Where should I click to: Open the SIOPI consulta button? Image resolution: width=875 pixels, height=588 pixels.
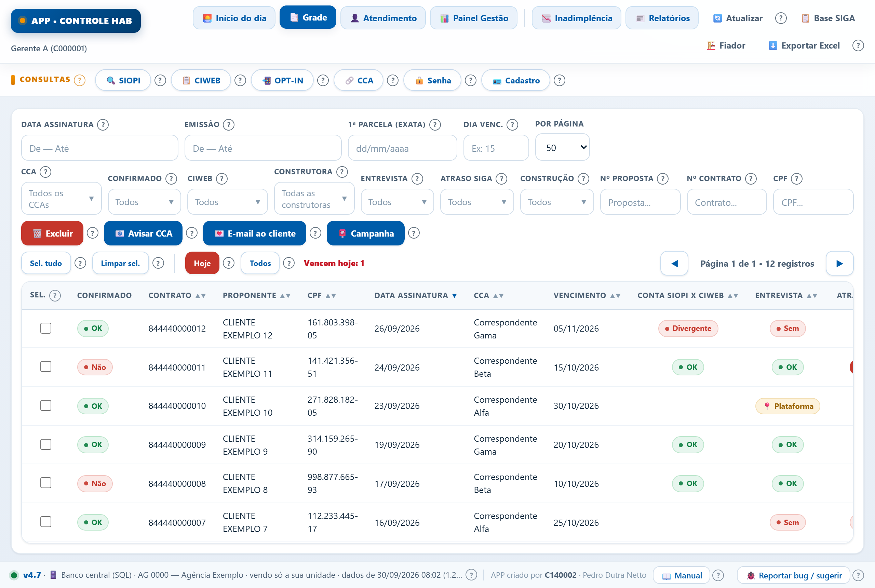[123, 80]
